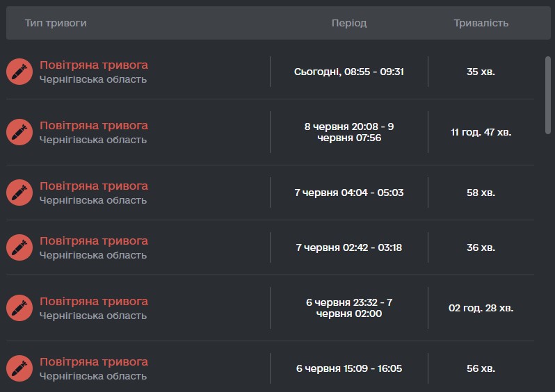Click period 8 червня 20:08 - 9 червня 07:56
555x392 pixels.
pos(349,132)
